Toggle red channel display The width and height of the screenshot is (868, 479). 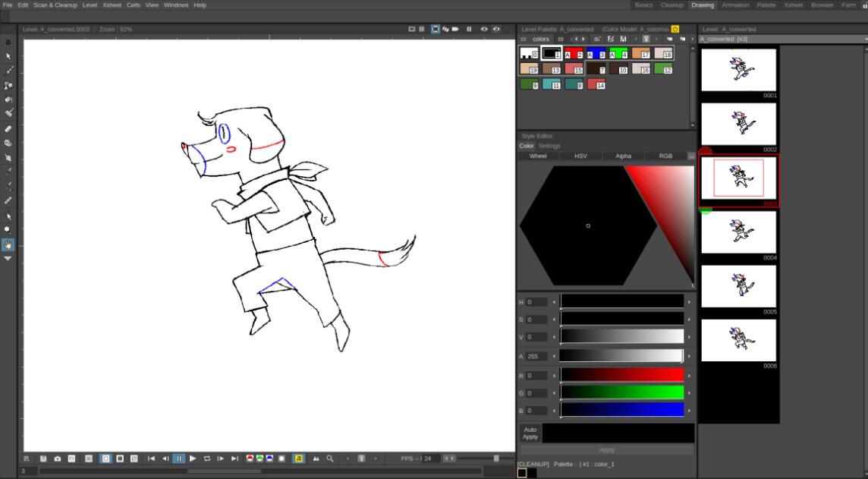coord(250,459)
